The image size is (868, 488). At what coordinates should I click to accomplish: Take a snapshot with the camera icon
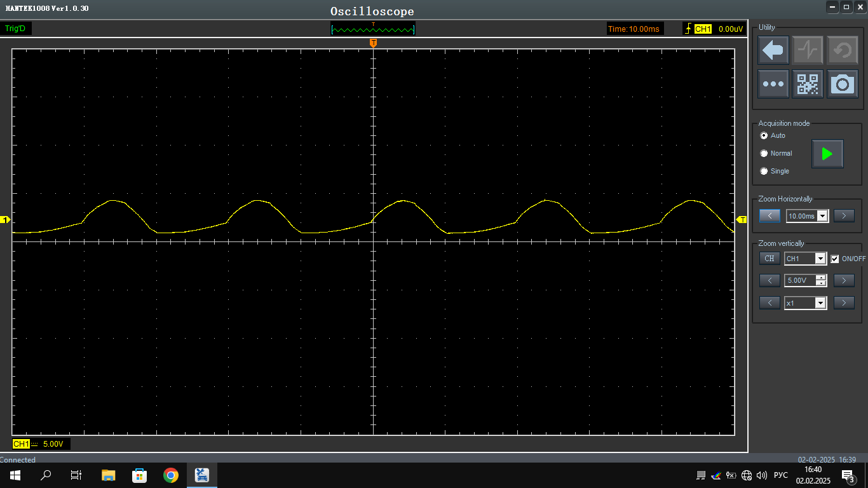(x=843, y=84)
